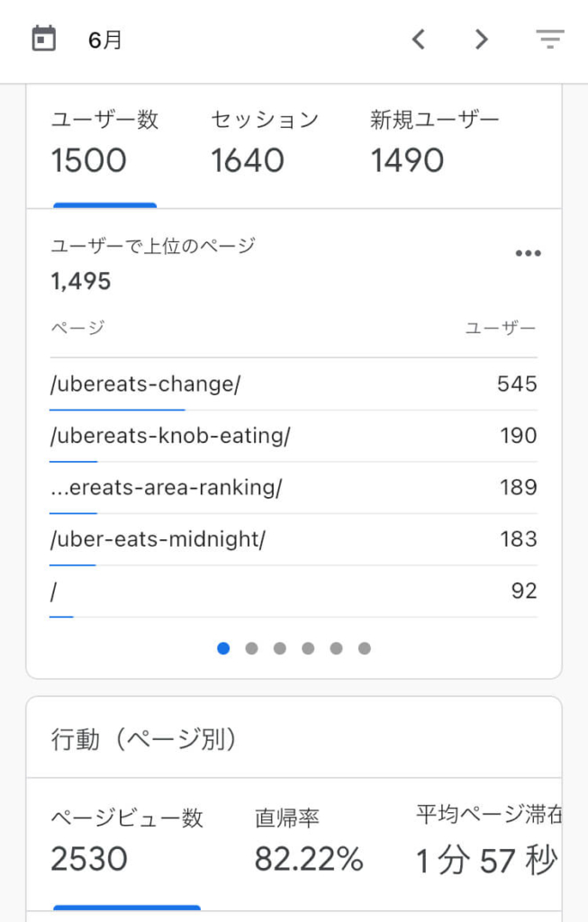Screen dimensions: 588x922
Task: Go to next month with right chevron
Action: coord(481,40)
